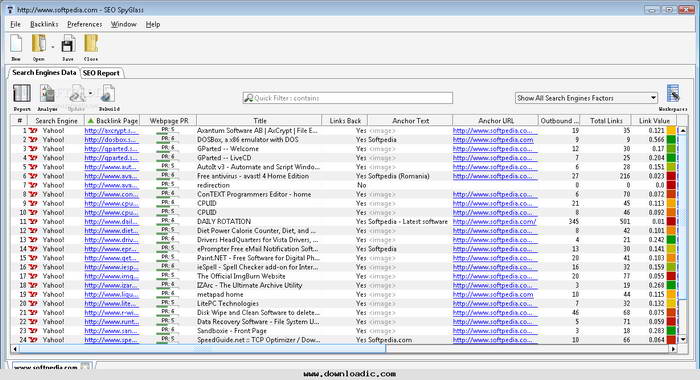This screenshot has height=380, width=700.
Task: Open the File menu
Action: pyautogui.click(x=16, y=24)
